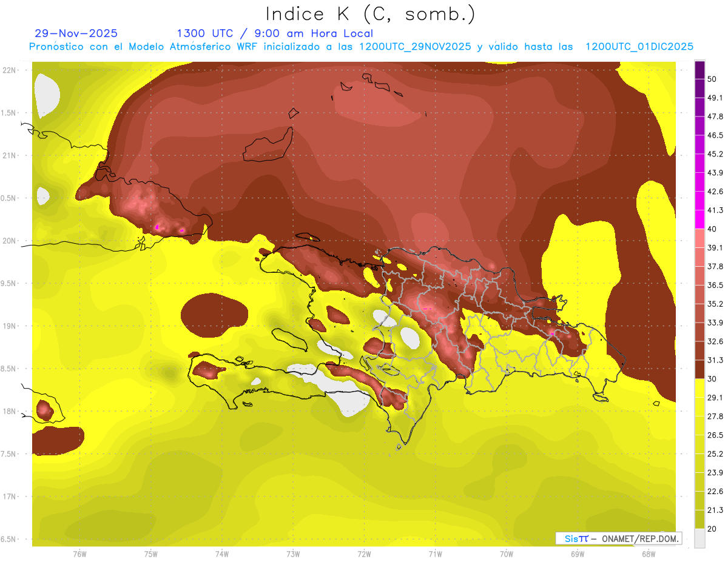Pick the dark purple swatch above 50 on the colour scale
Screen dimensions: 728x562
[699, 70]
